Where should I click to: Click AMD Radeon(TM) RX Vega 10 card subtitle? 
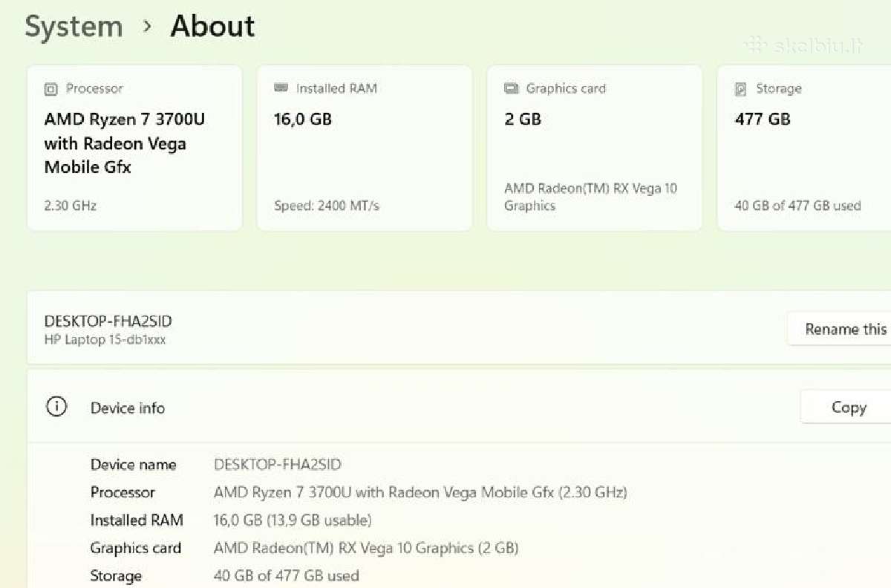click(x=591, y=197)
